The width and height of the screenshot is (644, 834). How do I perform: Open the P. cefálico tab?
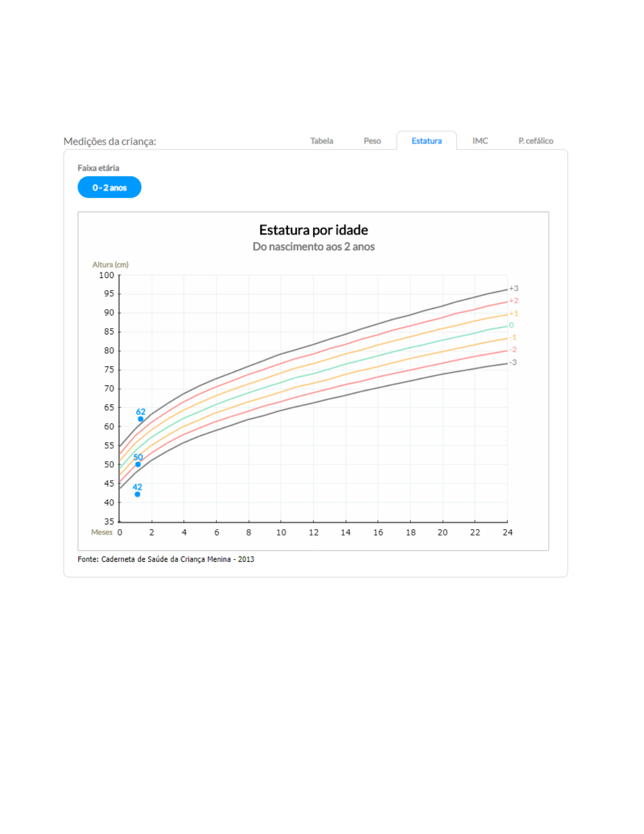click(536, 141)
